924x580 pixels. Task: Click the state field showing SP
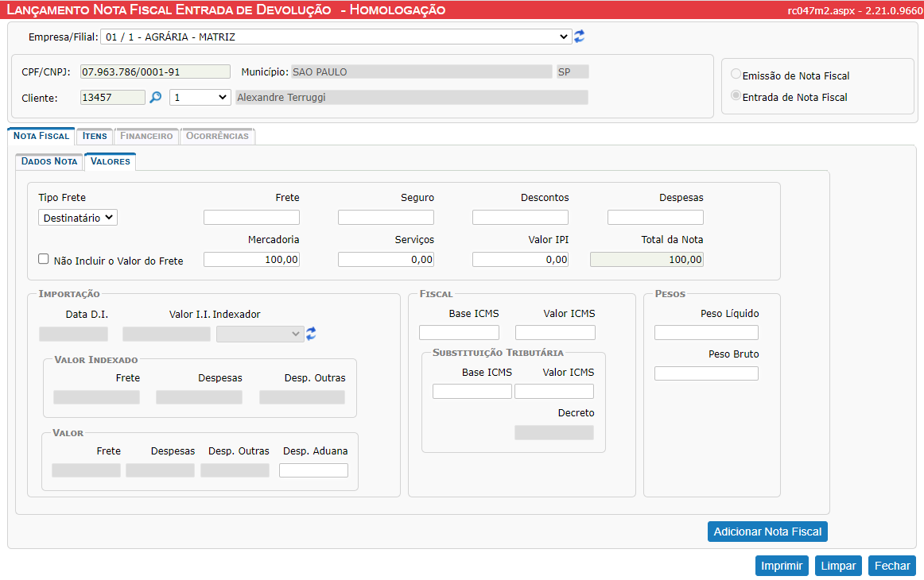tap(573, 72)
